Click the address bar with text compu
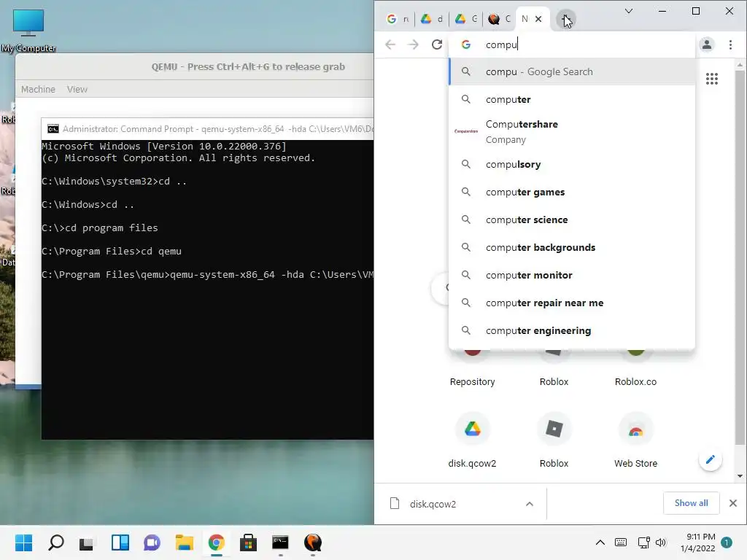The height and width of the screenshot is (560, 747). click(572, 44)
